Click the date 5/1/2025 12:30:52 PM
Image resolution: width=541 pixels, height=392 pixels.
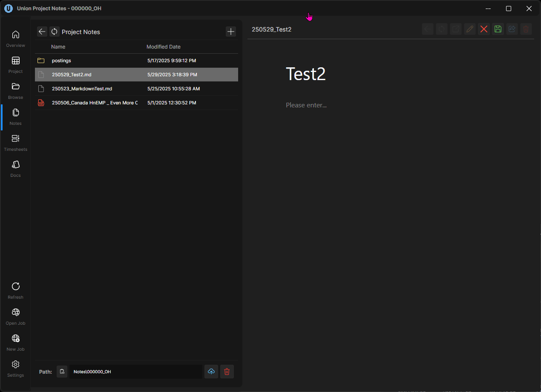(172, 103)
